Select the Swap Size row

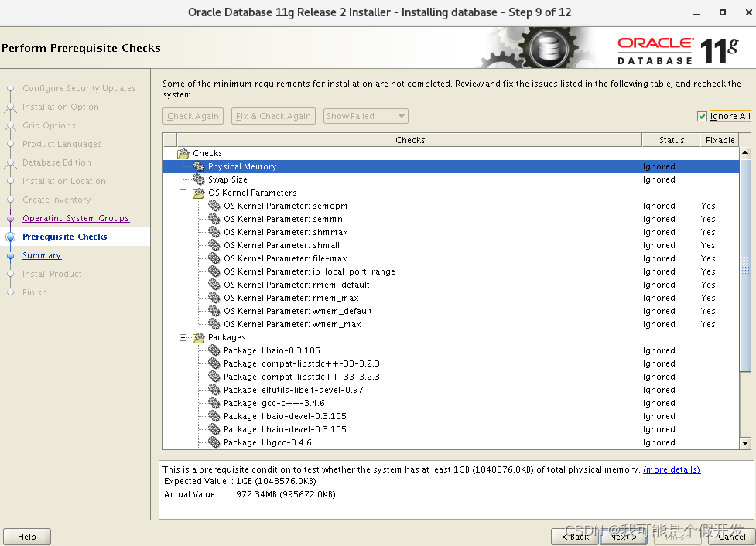point(451,179)
